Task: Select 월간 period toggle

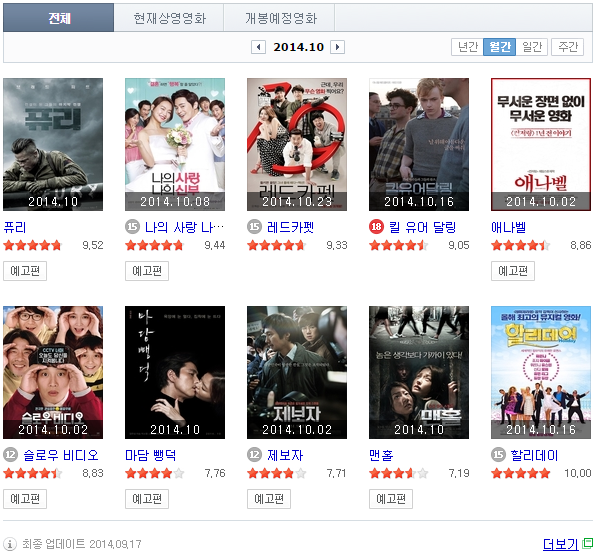Action: coord(499,47)
